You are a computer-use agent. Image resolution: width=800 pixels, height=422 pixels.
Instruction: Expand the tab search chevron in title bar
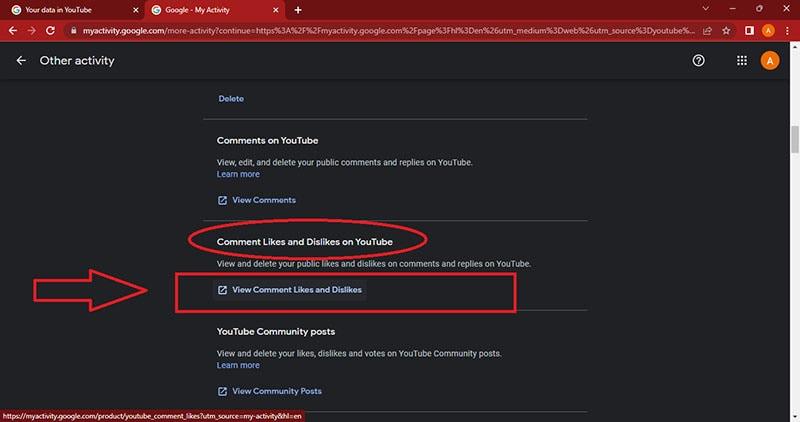(x=704, y=9)
